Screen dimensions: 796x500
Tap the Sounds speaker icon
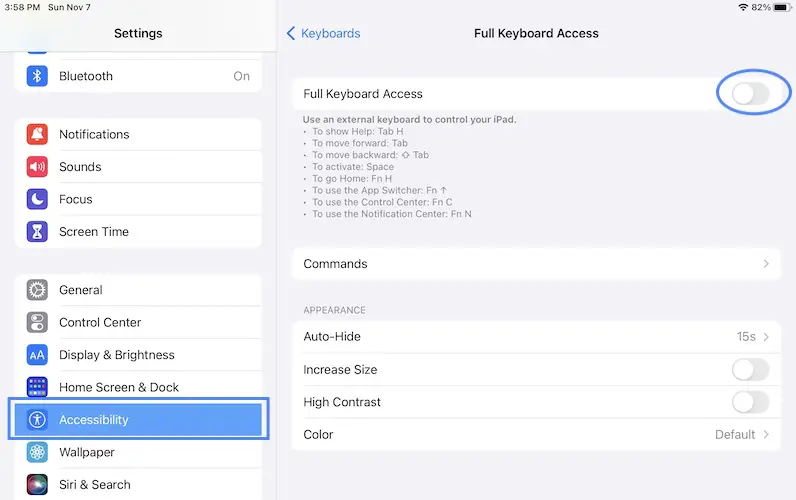point(37,167)
